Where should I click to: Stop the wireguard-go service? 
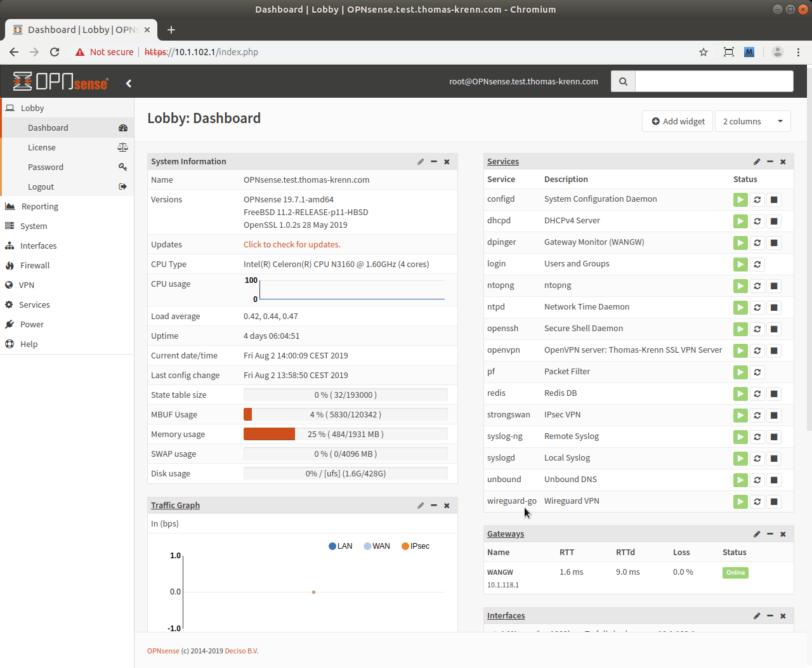(774, 502)
